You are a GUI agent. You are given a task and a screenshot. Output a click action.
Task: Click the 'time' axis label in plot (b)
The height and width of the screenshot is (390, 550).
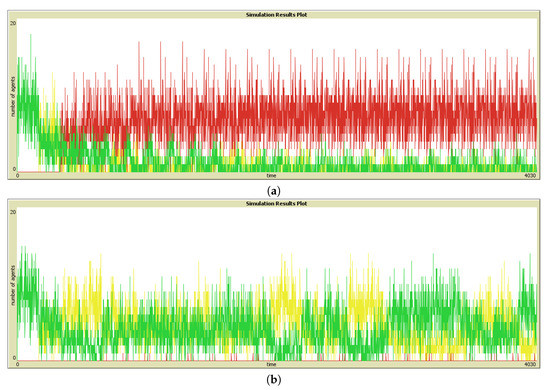(x=271, y=364)
